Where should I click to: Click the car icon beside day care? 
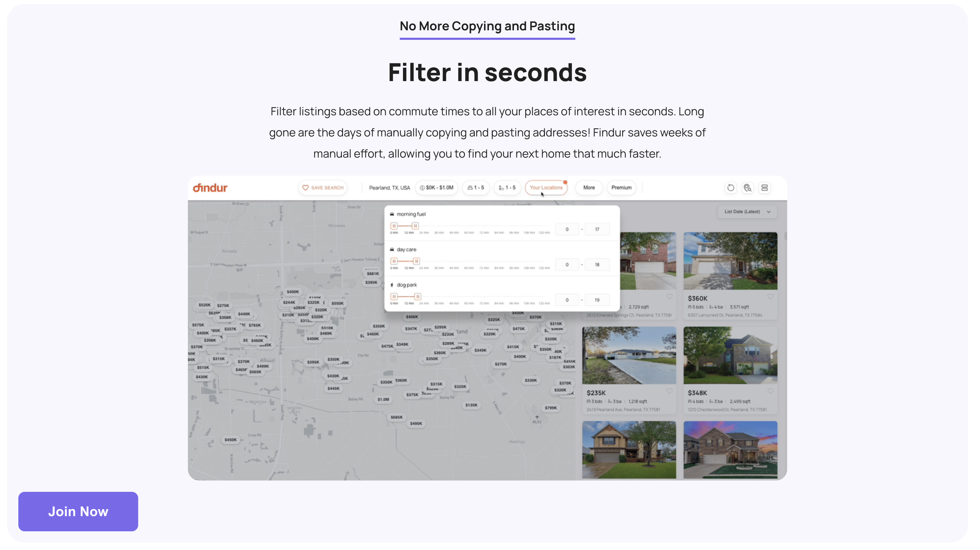tap(392, 250)
